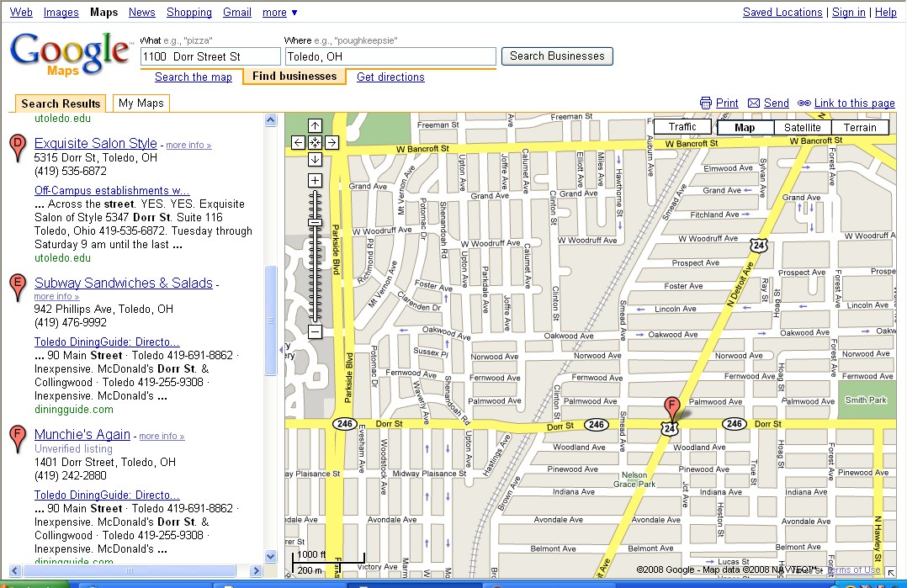Switch map to Satellite view

coord(802,128)
